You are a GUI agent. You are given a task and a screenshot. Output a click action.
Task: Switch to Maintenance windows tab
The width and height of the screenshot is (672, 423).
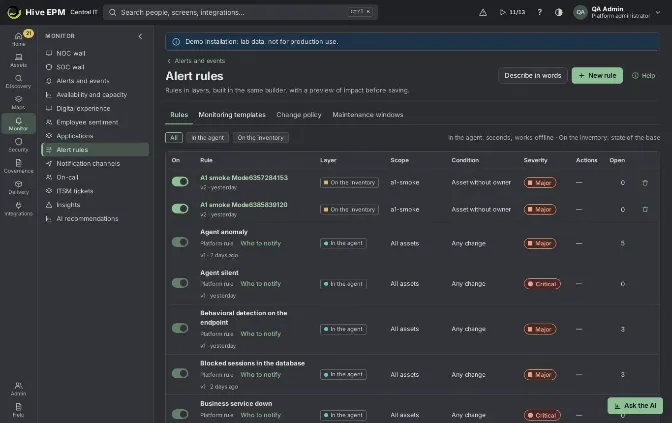coord(368,115)
